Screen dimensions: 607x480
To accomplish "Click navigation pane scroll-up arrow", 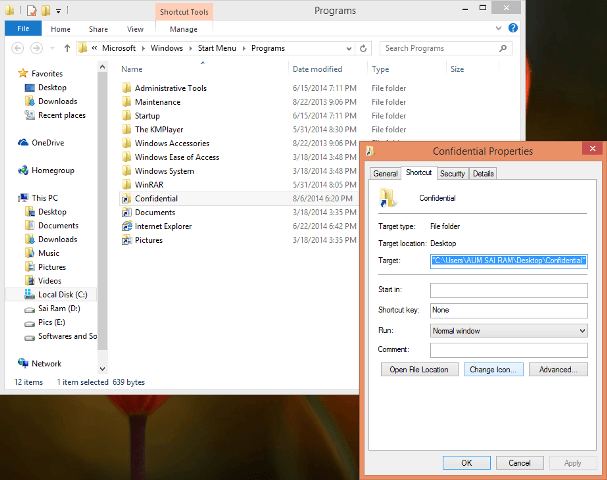I will tap(102, 67).
